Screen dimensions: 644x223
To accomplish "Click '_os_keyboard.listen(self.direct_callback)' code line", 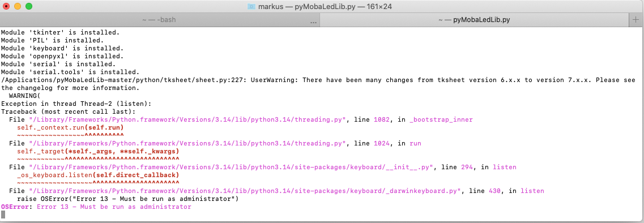I will [98, 175].
